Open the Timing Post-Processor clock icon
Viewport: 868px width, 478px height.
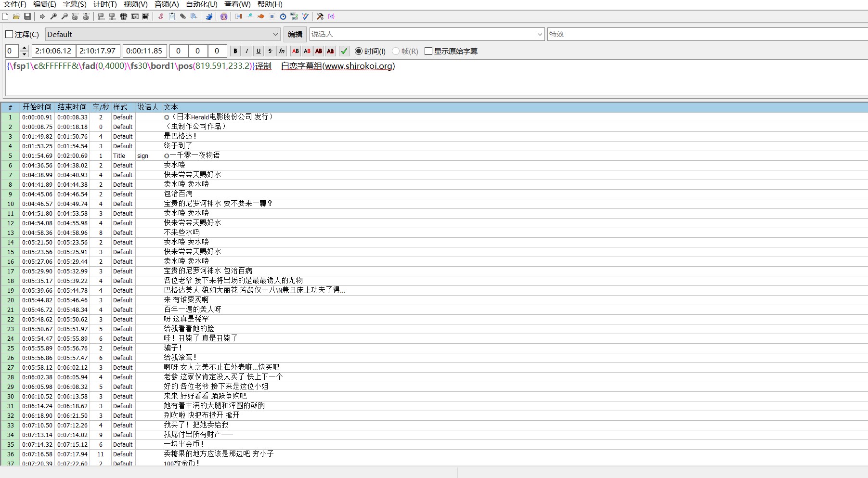point(283,16)
